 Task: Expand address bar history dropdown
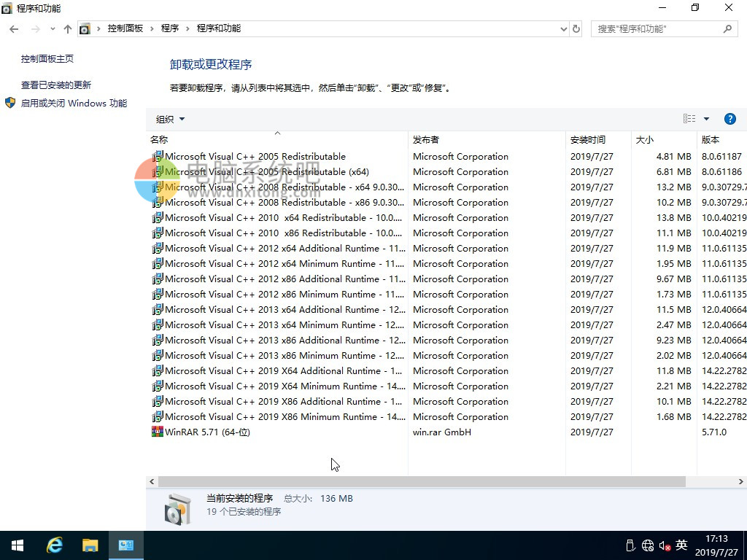pyautogui.click(x=564, y=29)
